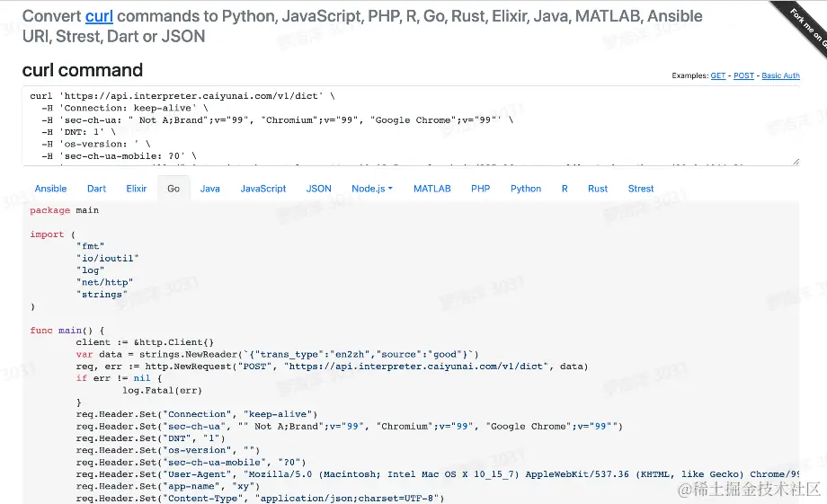The height and width of the screenshot is (504, 827).
Task: Open the Python tab
Action: pos(526,189)
